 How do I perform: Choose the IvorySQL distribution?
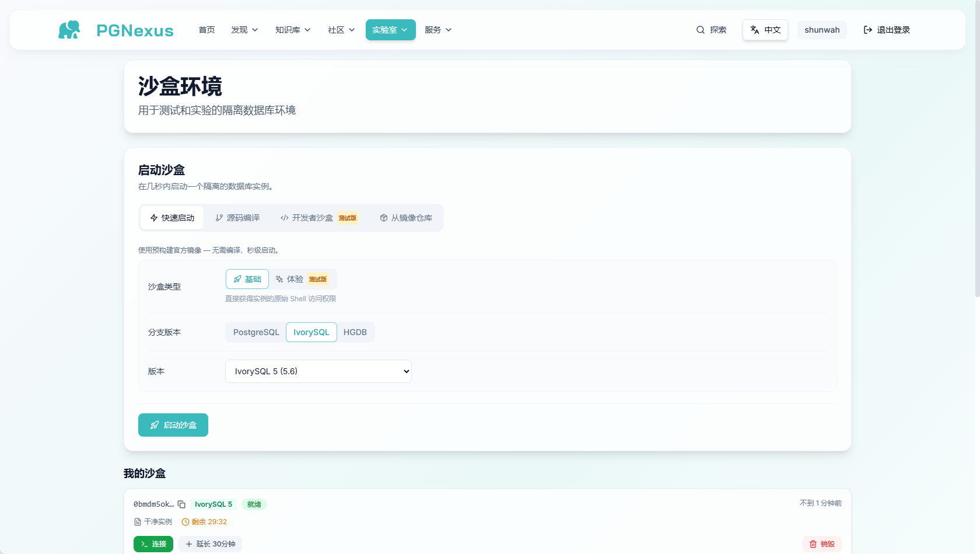pyautogui.click(x=311, y=332)
